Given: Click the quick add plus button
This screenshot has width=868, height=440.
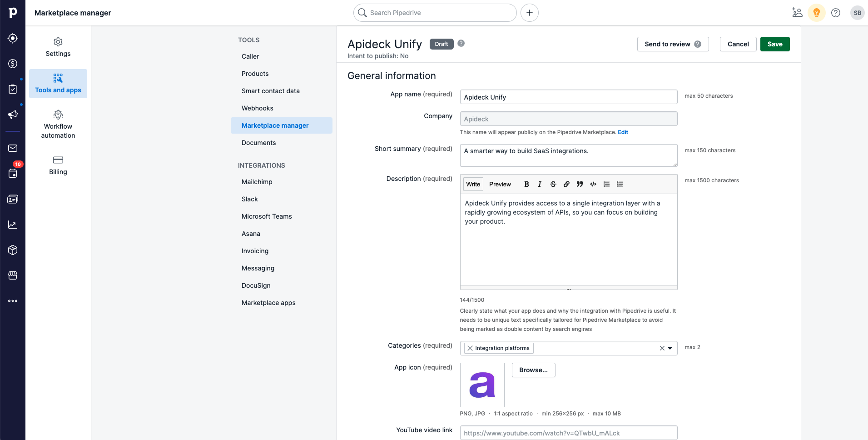Looking at the screenshot, I should [x=530, y=13].
